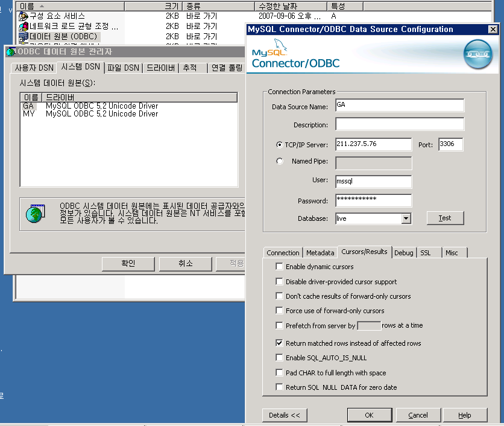The width and height of the screenshot is (504, 426).
Task: Sort by 크기 column header
Action: (153, 6)
